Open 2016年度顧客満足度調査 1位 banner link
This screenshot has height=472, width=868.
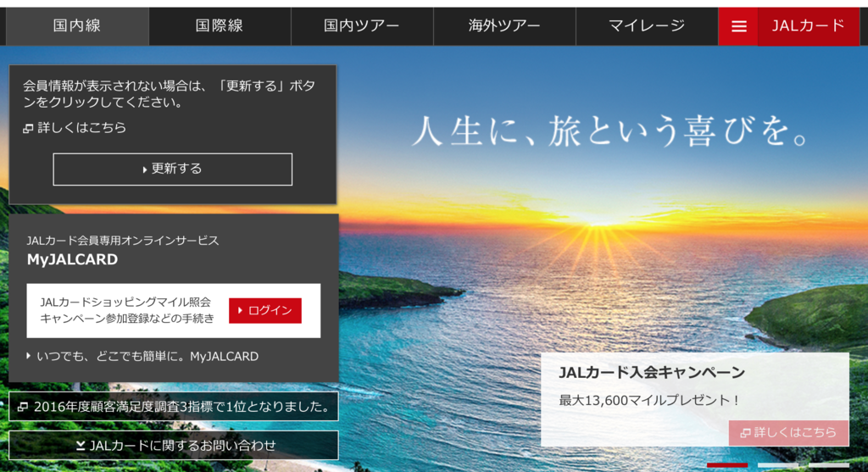(173, 407)
